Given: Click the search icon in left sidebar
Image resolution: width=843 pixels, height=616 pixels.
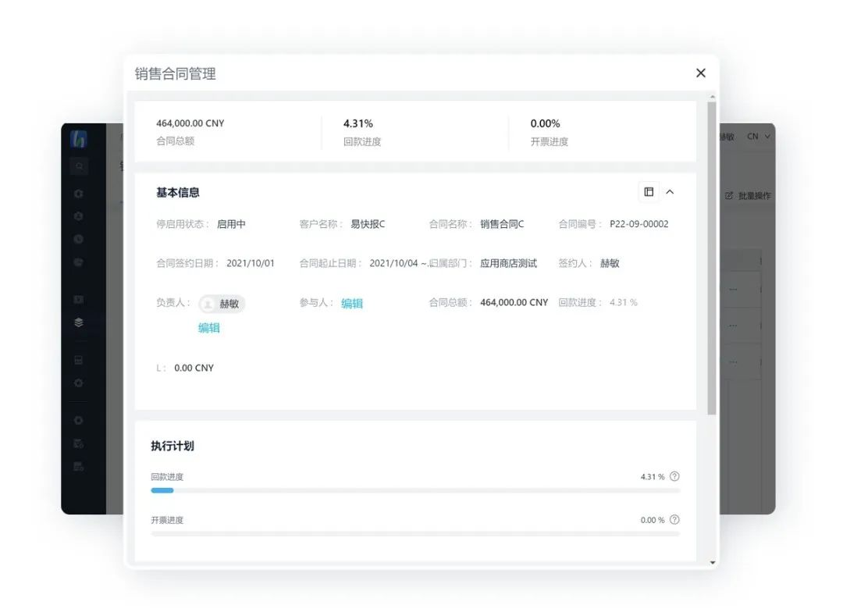Looking at the screenshot, I should click(x=78, y=166).
